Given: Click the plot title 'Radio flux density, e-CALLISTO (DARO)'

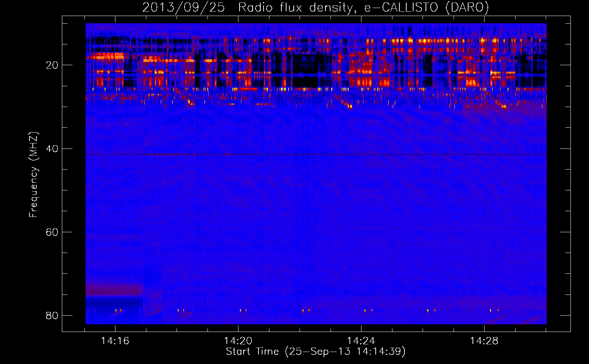Looking at the screenshot, I should point(363,8).
